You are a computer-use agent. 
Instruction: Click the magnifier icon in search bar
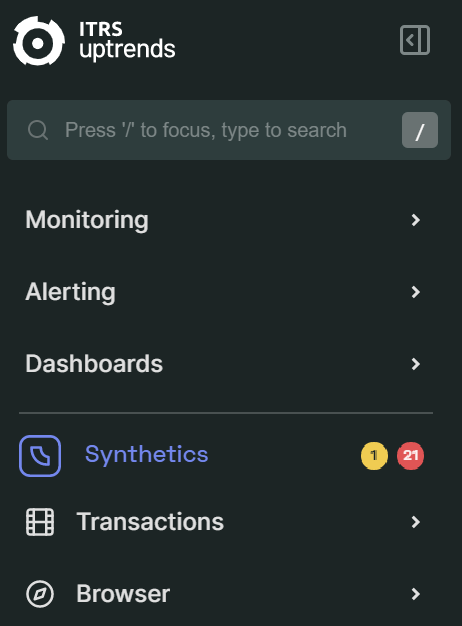pos(38,130)
